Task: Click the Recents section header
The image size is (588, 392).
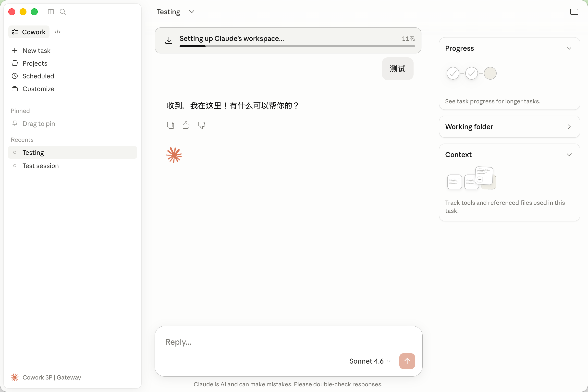Action: pyautogui.click(x=22, y=140)
